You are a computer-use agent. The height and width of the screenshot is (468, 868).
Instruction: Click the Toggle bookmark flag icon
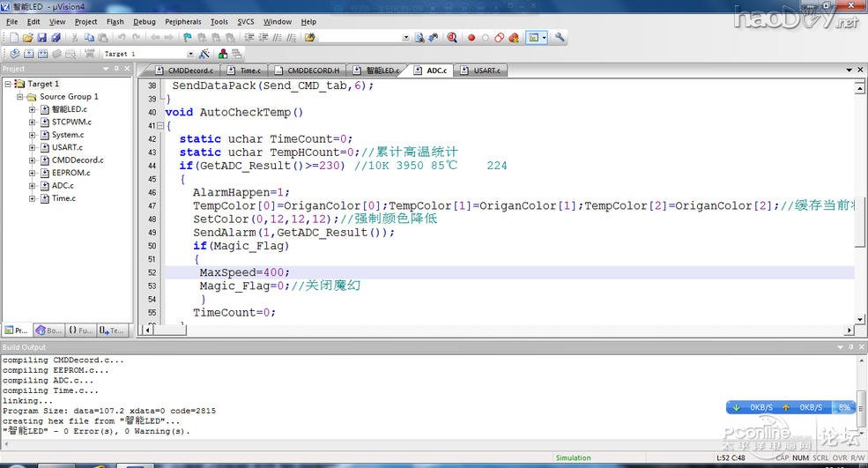[188, 38]
